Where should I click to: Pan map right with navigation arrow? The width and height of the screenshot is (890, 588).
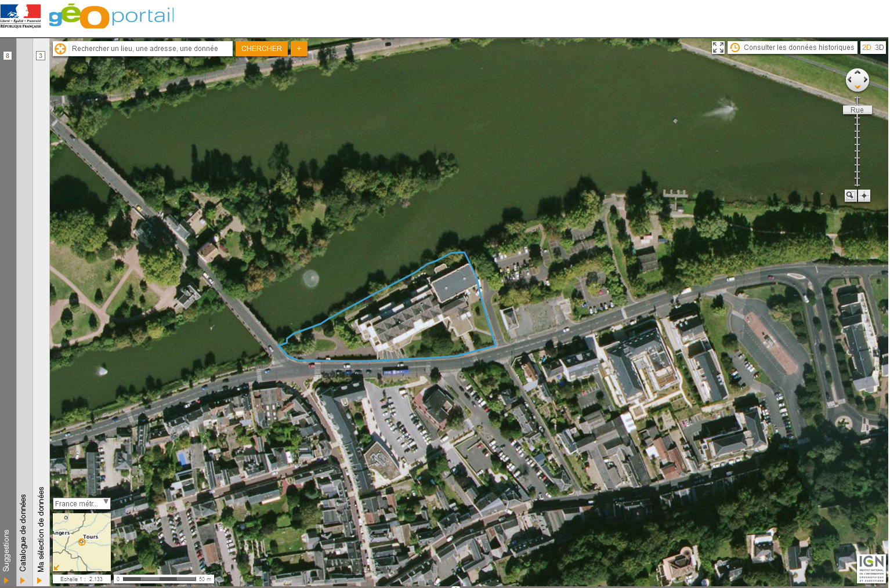866,80
